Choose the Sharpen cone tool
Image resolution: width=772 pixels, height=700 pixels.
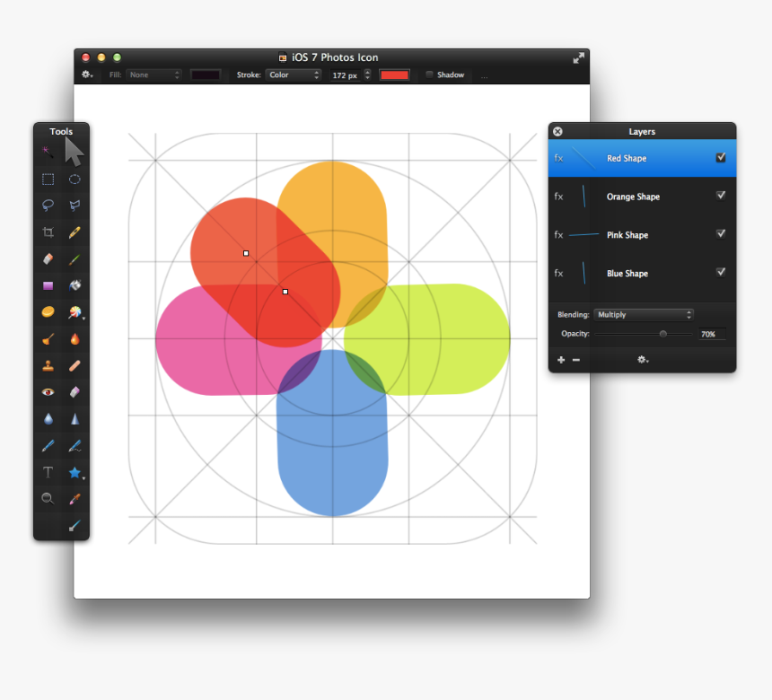coord(75,418)
